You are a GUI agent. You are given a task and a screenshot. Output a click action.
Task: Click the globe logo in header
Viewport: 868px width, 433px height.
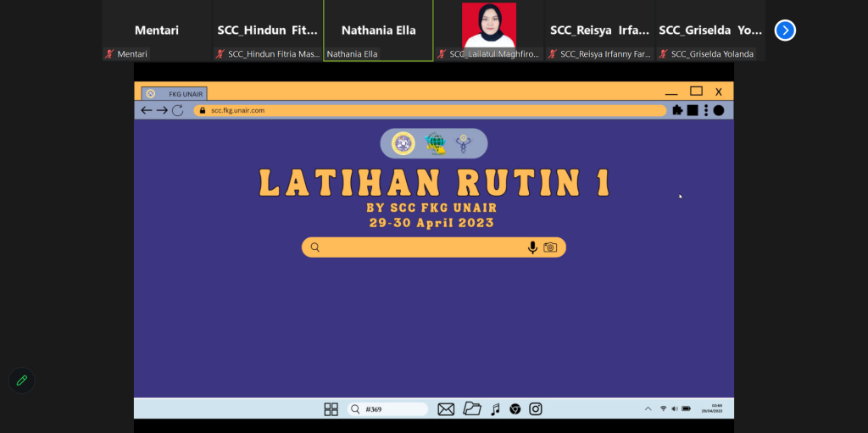coord(435,143)
